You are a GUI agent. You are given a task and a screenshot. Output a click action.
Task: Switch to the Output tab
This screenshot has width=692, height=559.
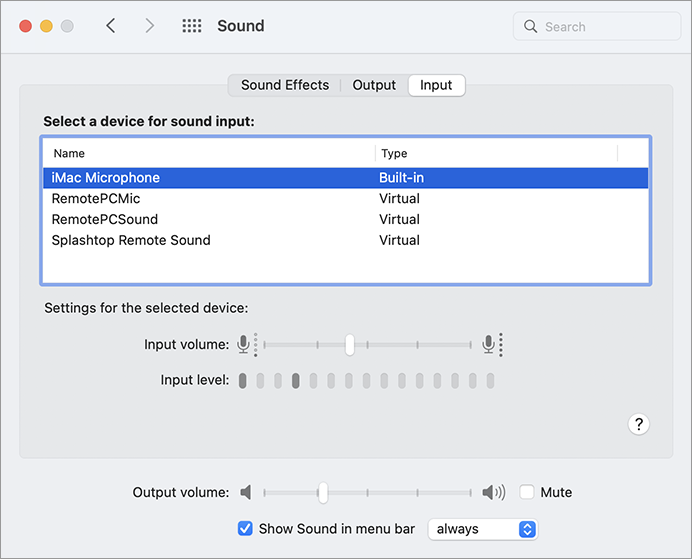[374, 85]
